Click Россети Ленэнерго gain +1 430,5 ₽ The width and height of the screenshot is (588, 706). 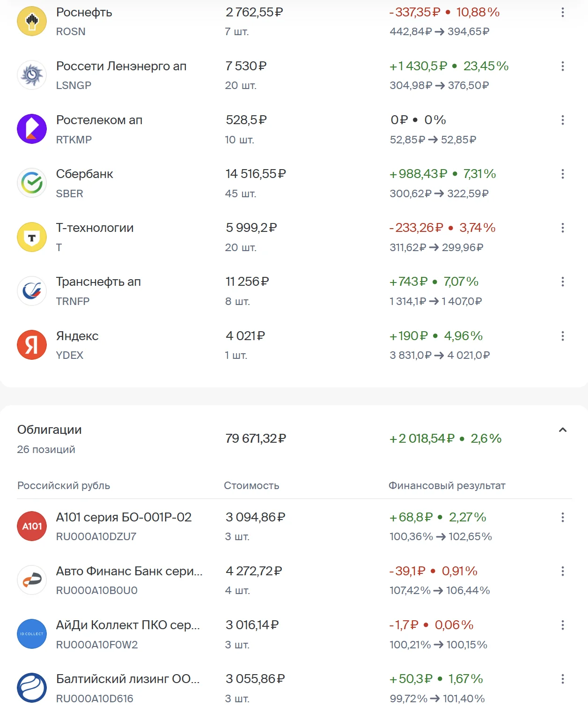(x=419, y=66)
